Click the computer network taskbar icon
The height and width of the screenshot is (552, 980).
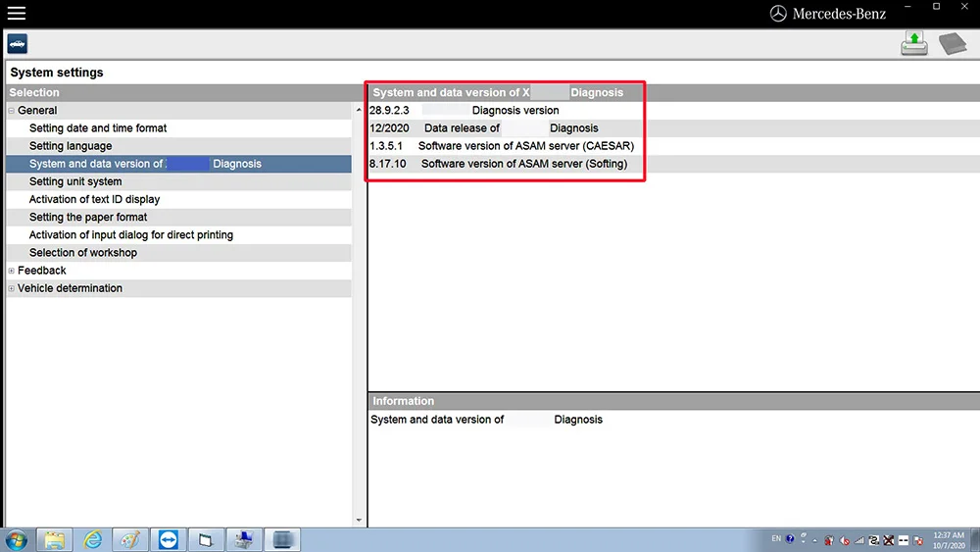[x=244, y=540]
